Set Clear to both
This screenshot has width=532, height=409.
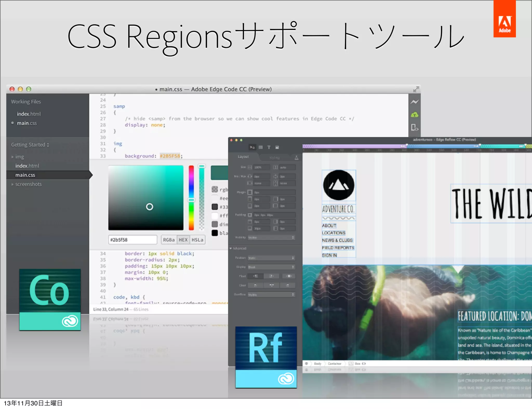click(271, 285)
